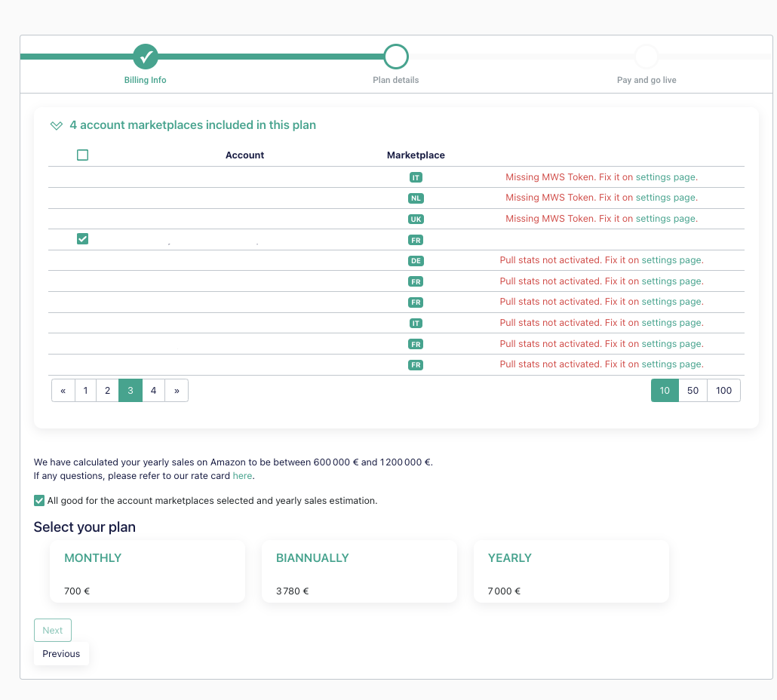Screen dimensions: 777x700
Task: Click the Plan details step label
Action: point(396,80)
